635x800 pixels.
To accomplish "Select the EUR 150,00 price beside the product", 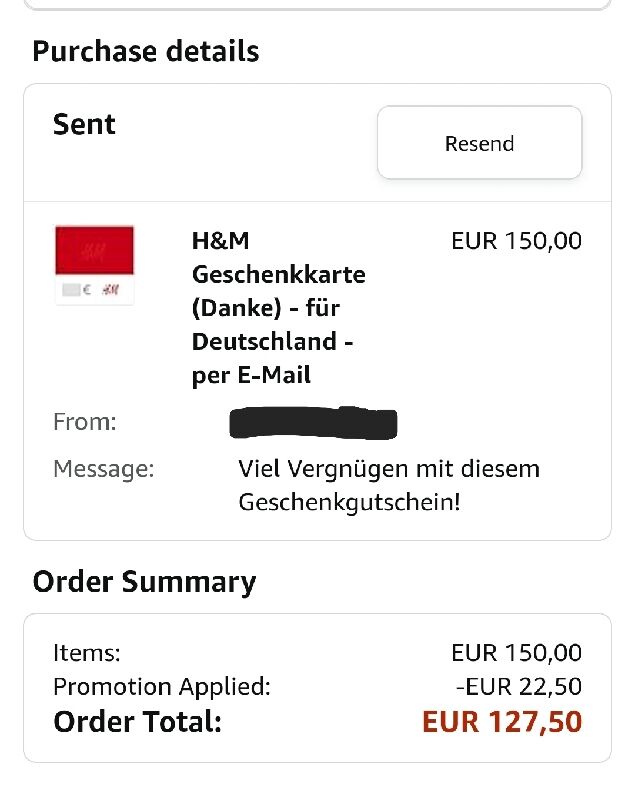I will [516, 241].
